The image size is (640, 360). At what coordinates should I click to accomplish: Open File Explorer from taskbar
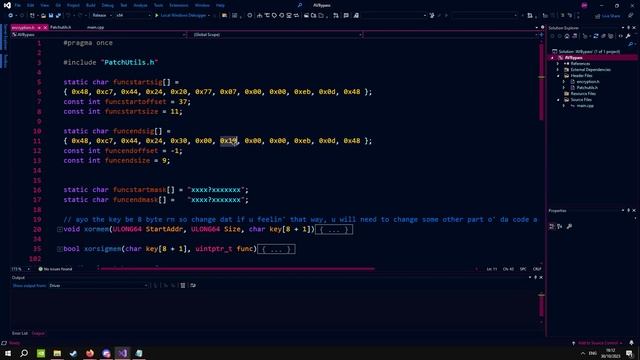tap(57, 353)
